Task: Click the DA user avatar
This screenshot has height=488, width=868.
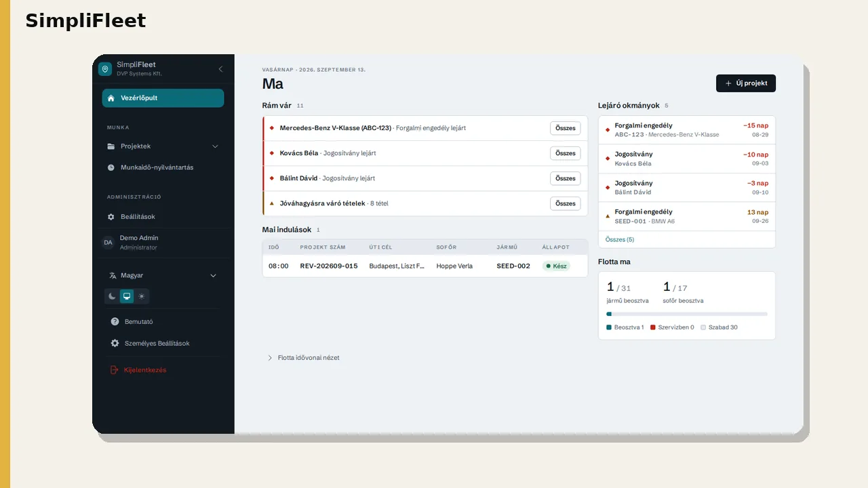Action: [108, 243]
